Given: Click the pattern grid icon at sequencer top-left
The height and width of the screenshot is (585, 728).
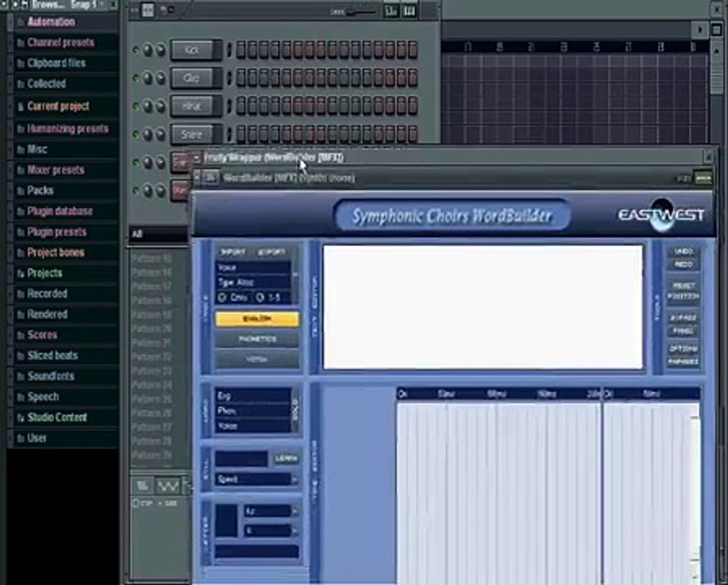Looking at the screenshot, I should 147,10.
